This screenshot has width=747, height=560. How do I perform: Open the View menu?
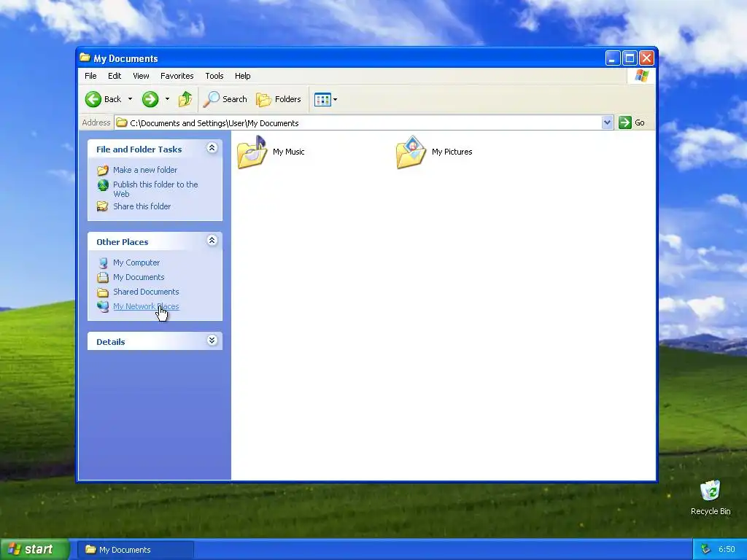[141, 76]
